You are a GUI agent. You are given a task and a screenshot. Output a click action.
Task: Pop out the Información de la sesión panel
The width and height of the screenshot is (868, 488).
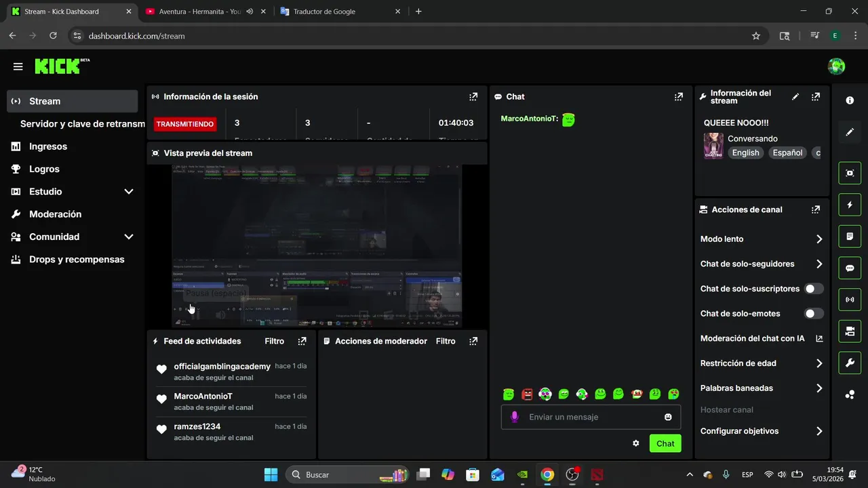coord(473,97)
